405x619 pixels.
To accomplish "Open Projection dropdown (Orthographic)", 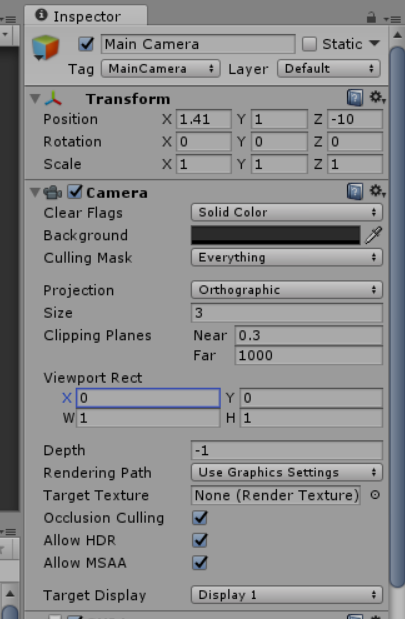I will pos(287,290).
